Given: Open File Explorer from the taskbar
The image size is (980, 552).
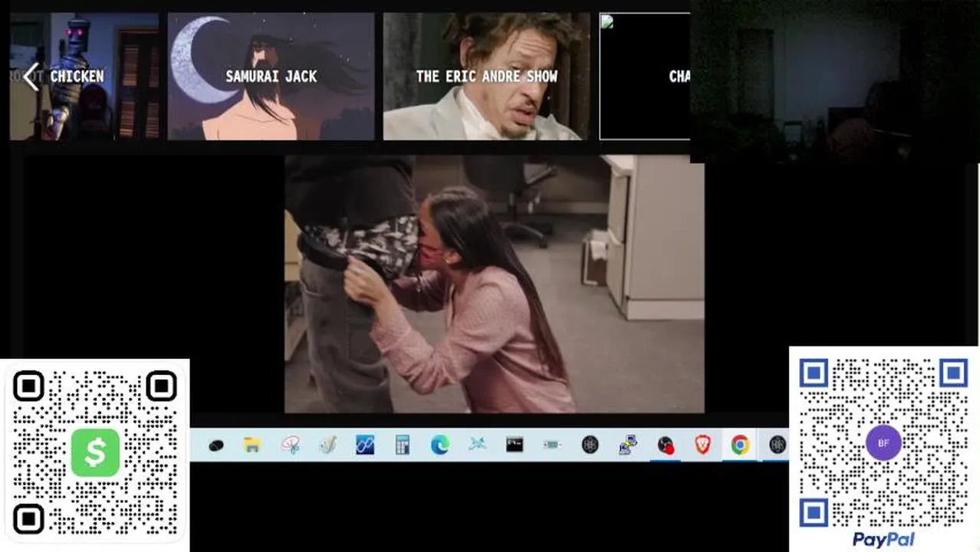Looking at the screenshot, I should [252, 445].
